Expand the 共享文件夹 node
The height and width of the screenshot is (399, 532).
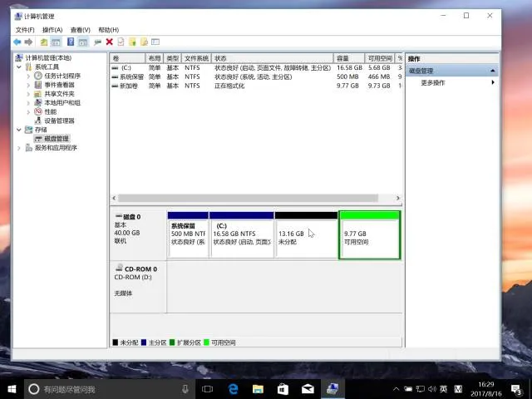[x=28, y=94]
